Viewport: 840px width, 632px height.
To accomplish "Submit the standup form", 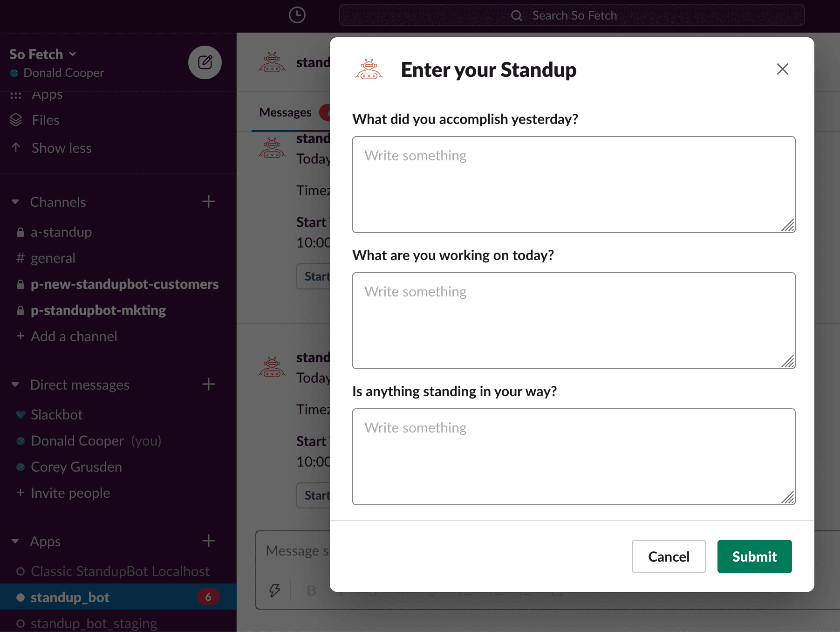I will [754, 556].
